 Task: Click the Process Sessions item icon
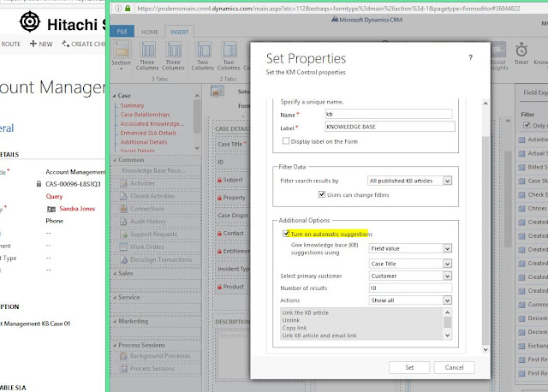coord(123,368)
